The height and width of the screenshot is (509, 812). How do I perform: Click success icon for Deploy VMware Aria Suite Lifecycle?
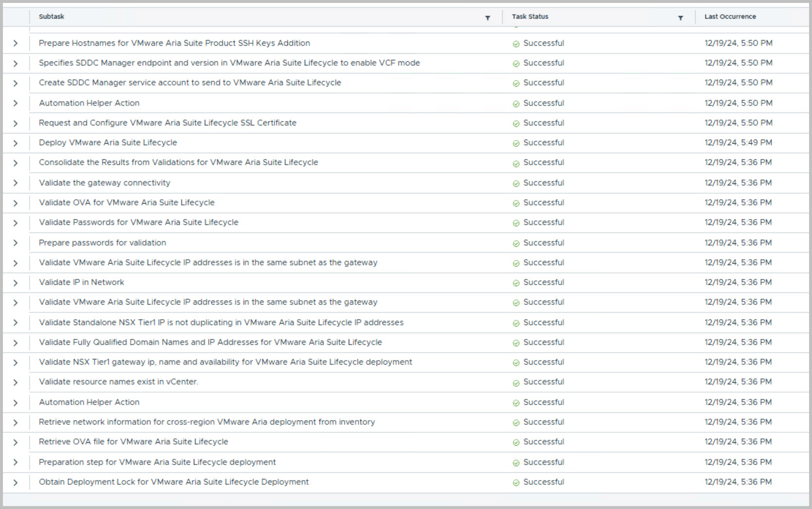516,143
